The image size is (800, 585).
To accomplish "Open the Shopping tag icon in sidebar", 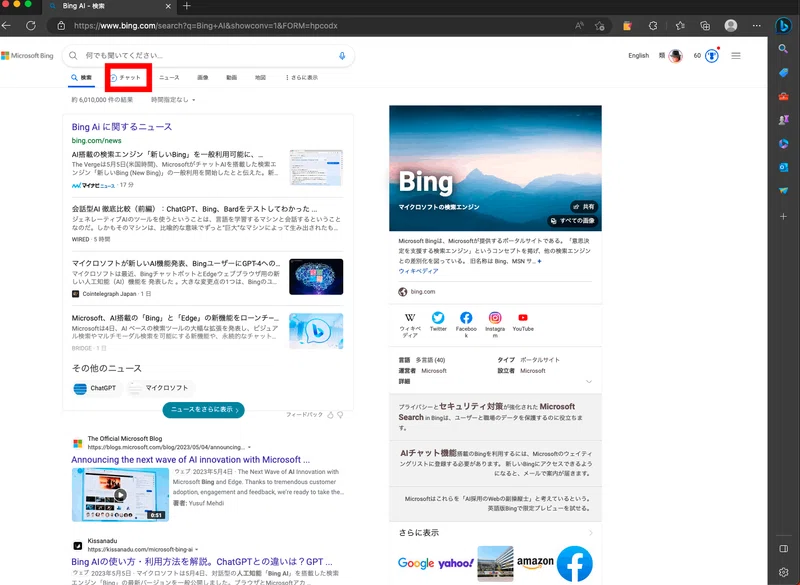I will coord(783,72).
